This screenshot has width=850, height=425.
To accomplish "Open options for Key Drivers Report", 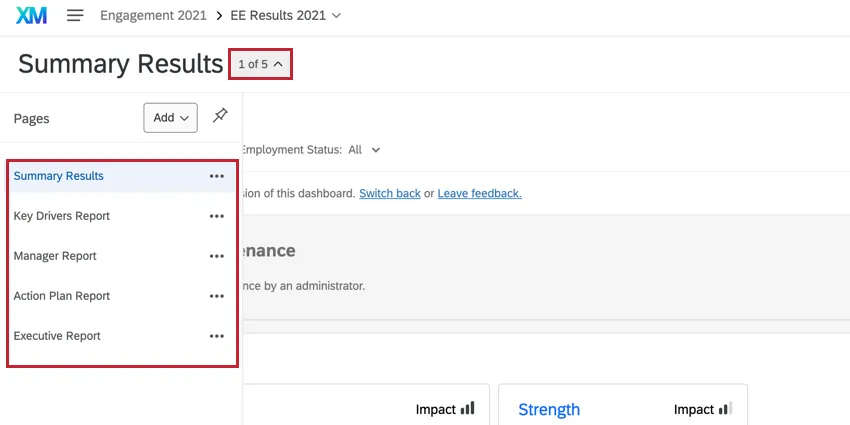I will 216,216.
